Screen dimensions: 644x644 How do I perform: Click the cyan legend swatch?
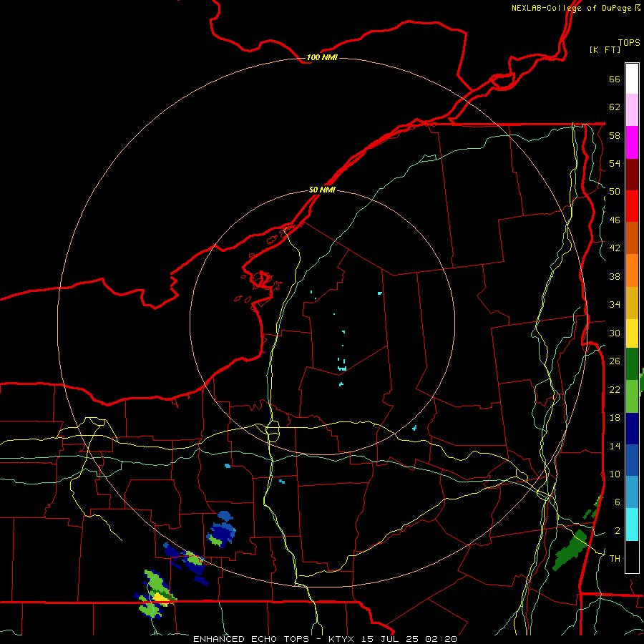632,525
